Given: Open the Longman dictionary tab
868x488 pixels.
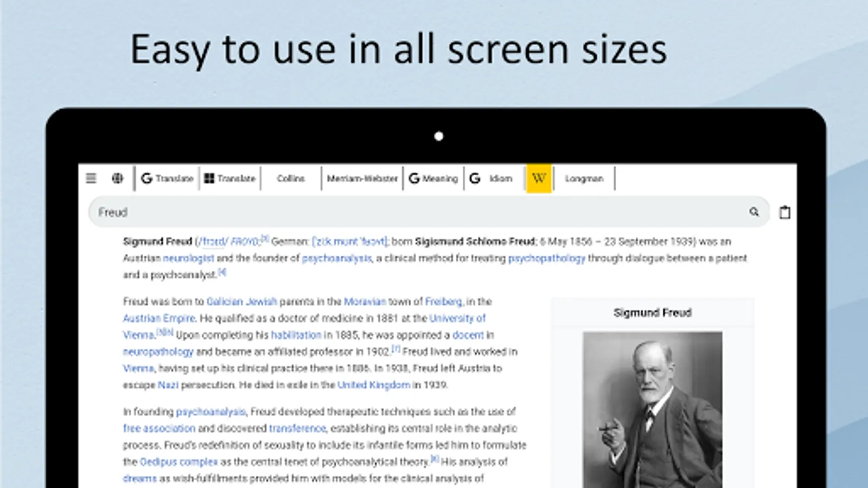Looking at the screenshot, I should pyautogui.click(x=583, y=178).
